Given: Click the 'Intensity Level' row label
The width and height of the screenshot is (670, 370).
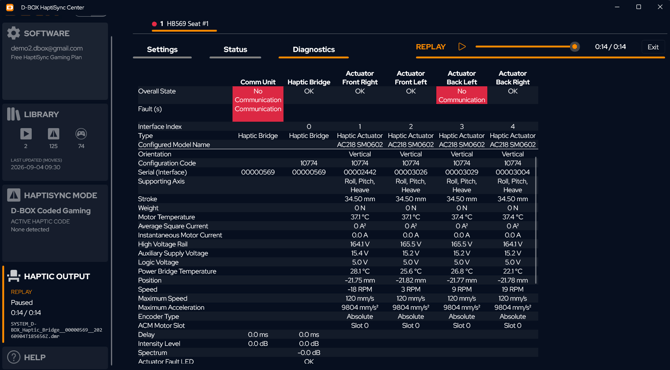Looking at the screenshot, I should [x=159, y=344].
